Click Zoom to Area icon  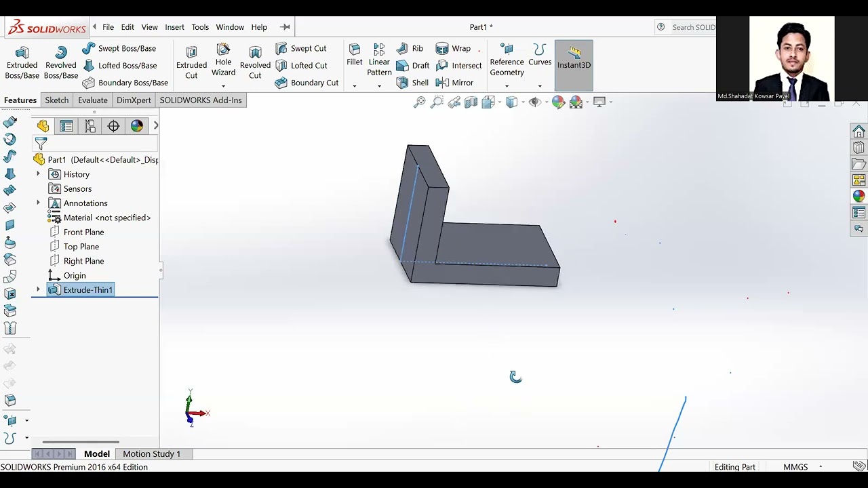tap(437, 102)
